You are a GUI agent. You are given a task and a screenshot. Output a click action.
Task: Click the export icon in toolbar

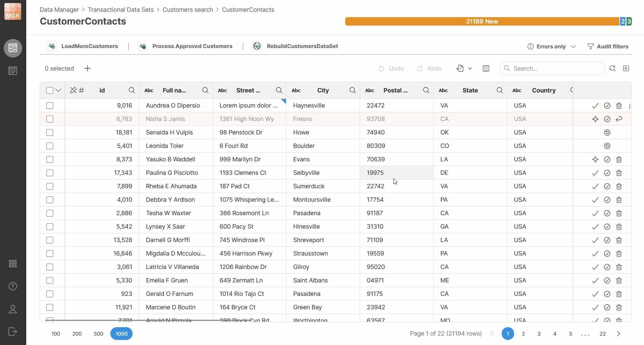point(460,68)
